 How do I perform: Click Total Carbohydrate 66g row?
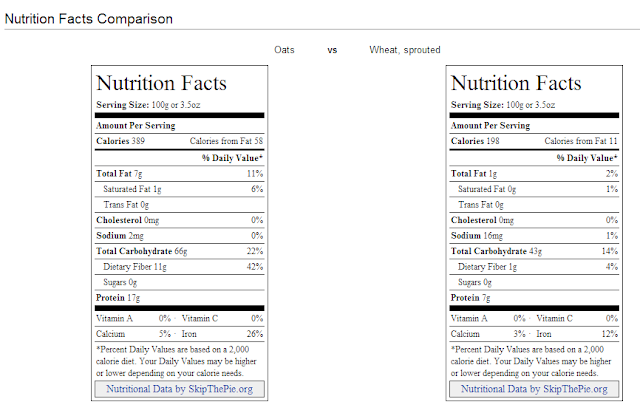[x=180, y=251]
